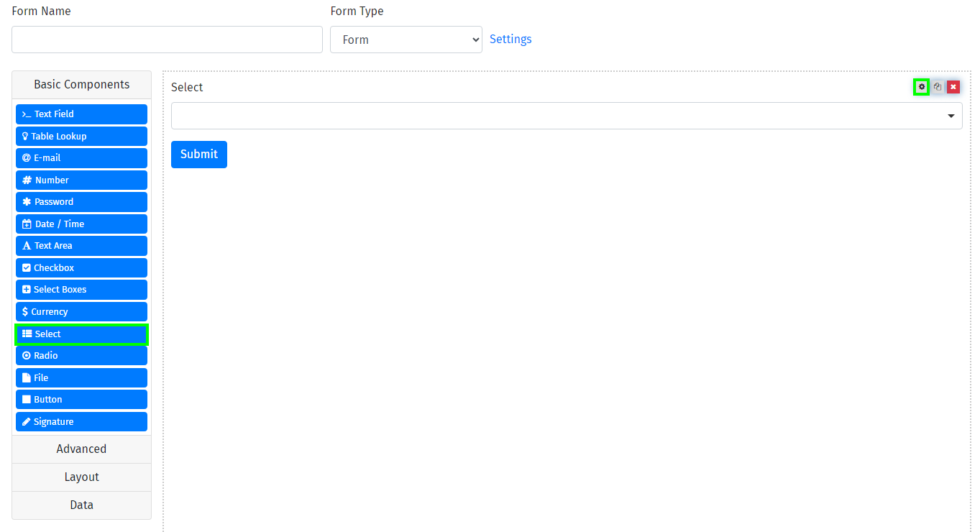Add a Date / Time component
This screenshot has width=980, height=532.
[81, 224]
